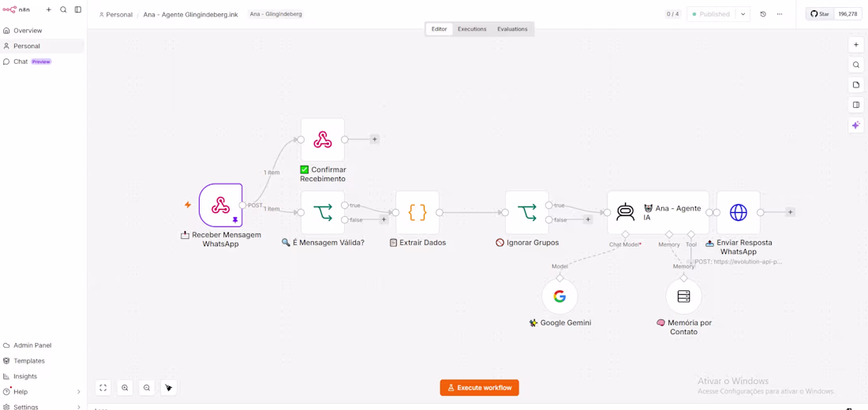
Task: Collapse sidebar with panel toggle icon
Action: click(x=78, y=9)
